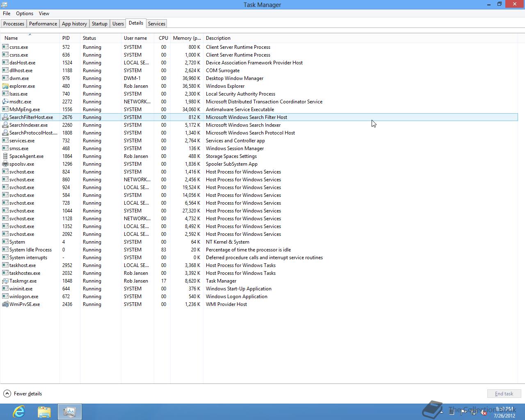Click the "Spooler SubSystem App" description
Viewport: 525px width, 420px height.
pos(232,164)
